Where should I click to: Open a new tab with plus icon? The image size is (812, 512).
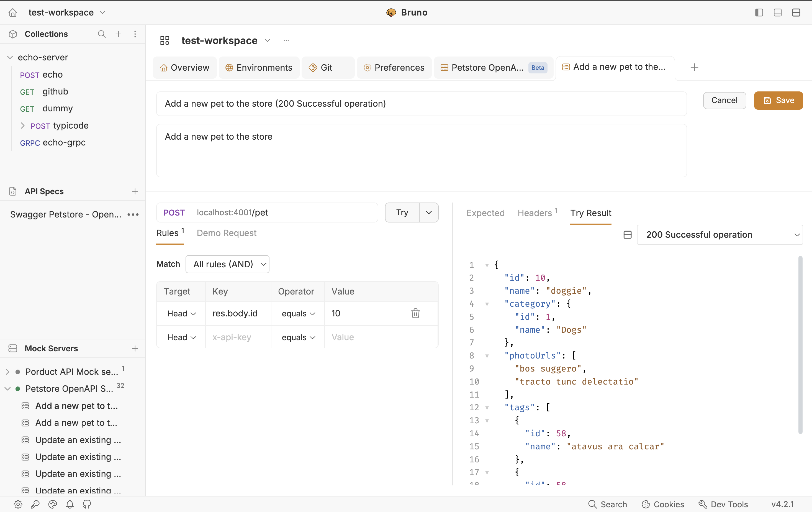point(694,67)
